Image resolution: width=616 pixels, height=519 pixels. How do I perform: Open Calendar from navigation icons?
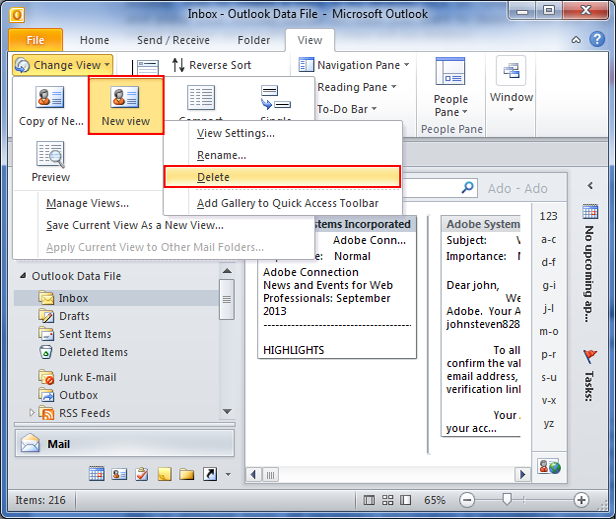pos(96,474)
